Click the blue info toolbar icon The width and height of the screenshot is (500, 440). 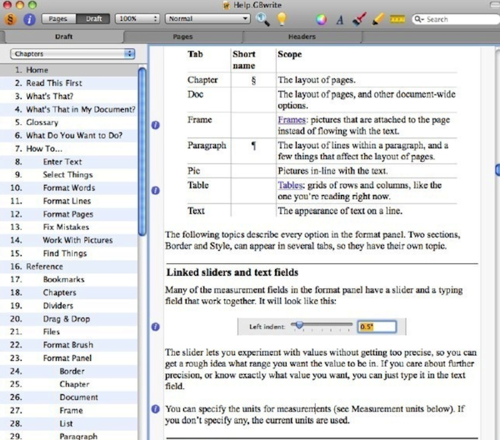29,19
